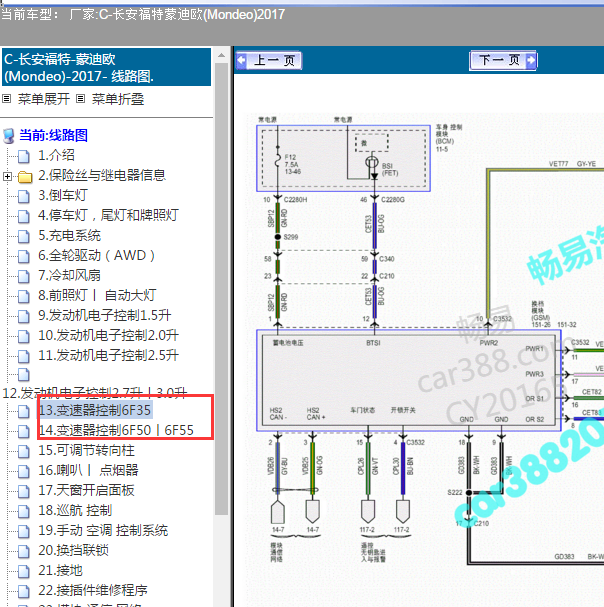
Task: Open 18.巡航 控制 diagram
Action: 75,510
